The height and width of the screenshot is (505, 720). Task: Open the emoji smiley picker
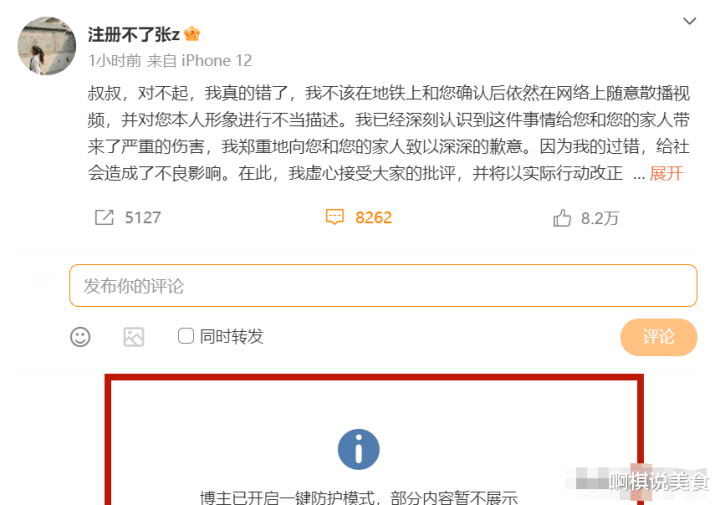click(80, 337)
